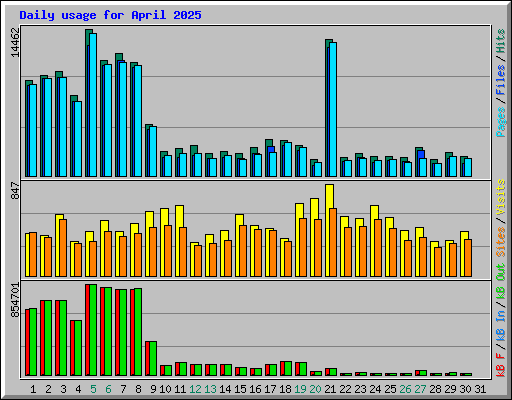
Task: Click the cyan pages bar for day 5
Action: click(93, 105)
